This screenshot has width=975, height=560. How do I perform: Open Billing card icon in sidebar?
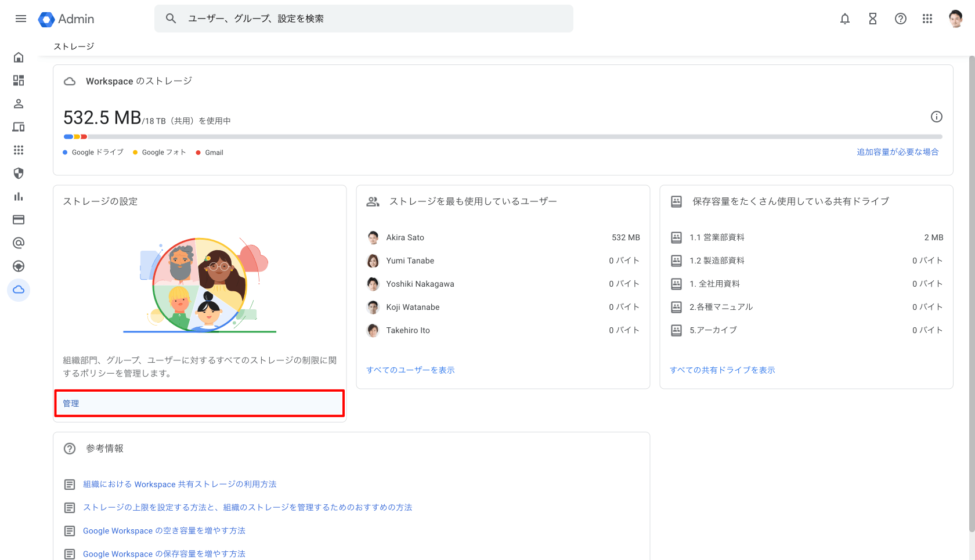(x=19, y=220)
